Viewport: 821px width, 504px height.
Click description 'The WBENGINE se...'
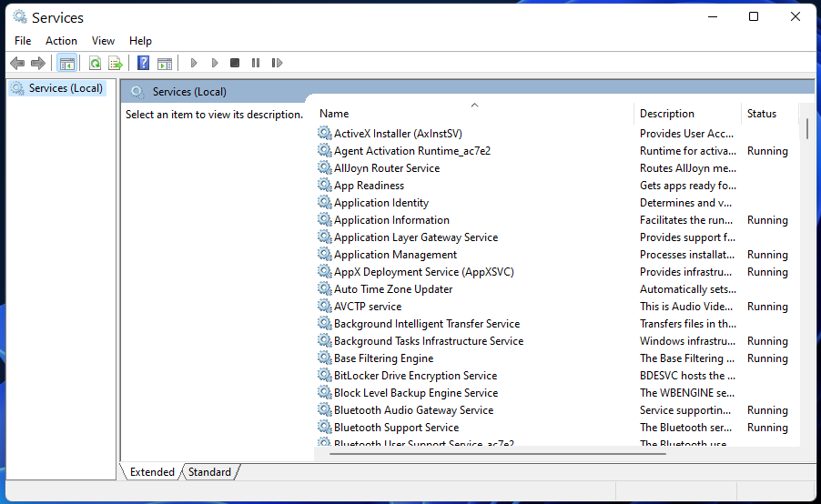686,392
